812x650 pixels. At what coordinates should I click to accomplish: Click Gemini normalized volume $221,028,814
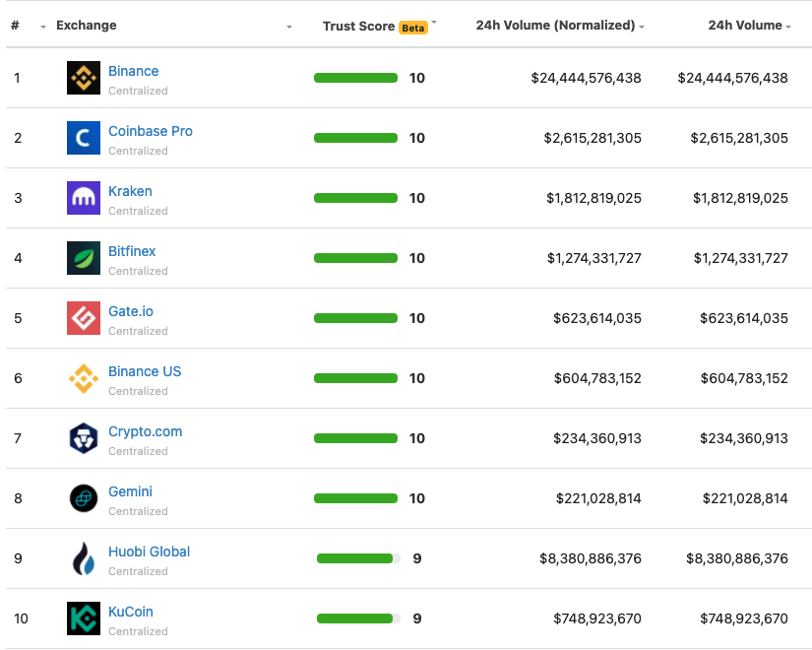click(598, 499)
